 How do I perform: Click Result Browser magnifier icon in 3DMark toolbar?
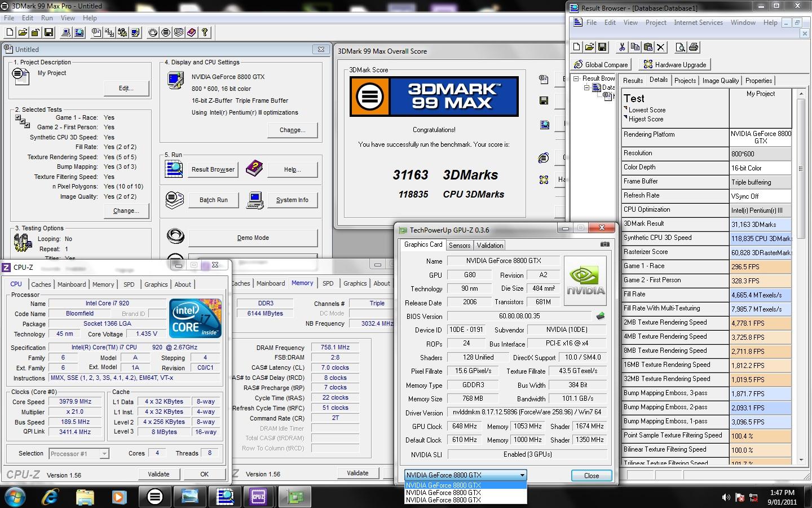80,33
